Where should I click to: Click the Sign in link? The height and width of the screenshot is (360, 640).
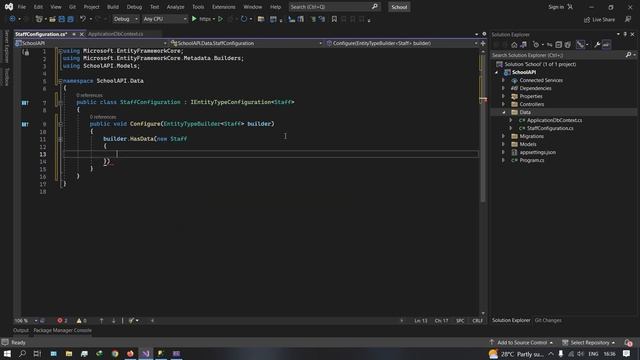click(x=556, y=7)
